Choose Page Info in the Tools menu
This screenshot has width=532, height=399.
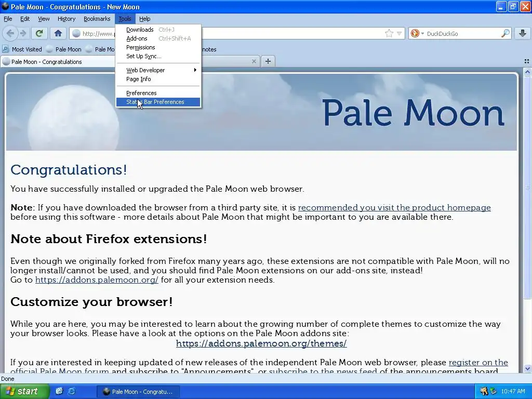pyautogui.click(x=158, y=79)
